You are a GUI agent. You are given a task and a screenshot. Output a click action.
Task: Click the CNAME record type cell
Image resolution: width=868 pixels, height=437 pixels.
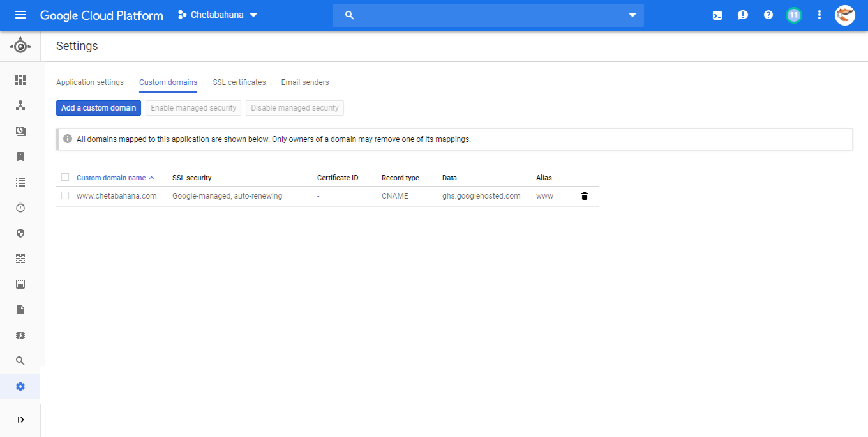coord(395,196)
